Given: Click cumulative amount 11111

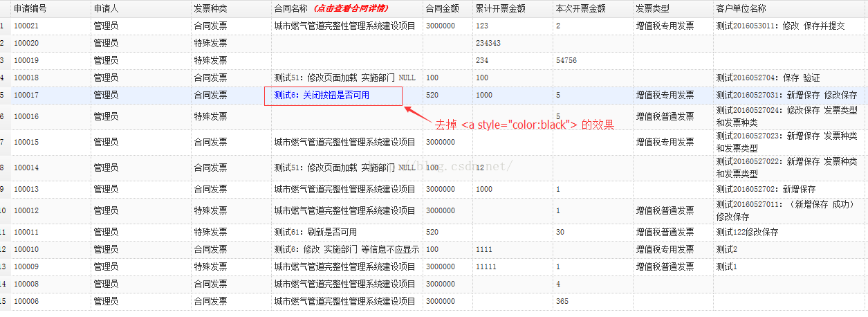Looking at the screenshot, I should pyautogui.click(x=486, y=266).
